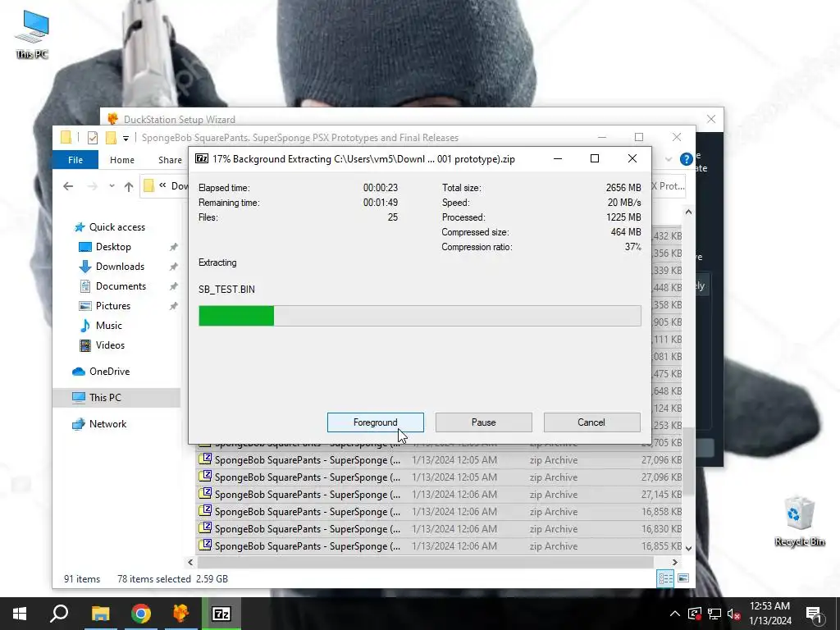Select Music in navigation pane
The image size is (840, 630).
tap(109, 326)
